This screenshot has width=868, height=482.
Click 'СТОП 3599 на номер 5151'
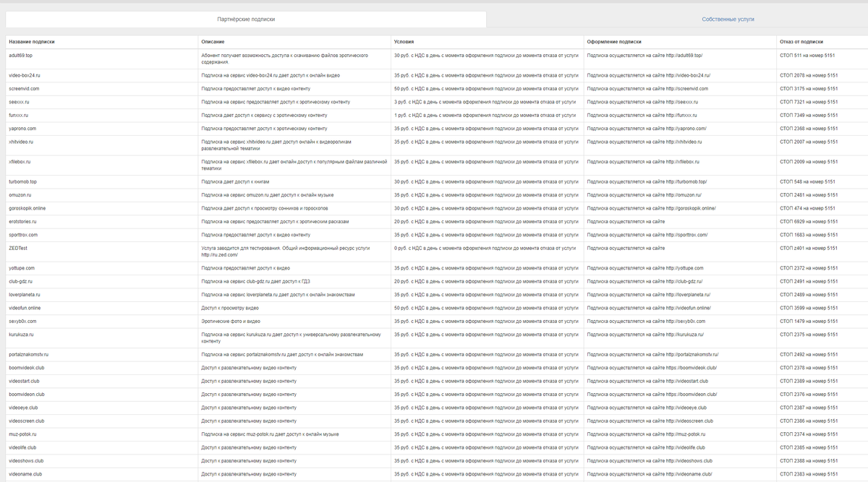[x=809, y=308]
